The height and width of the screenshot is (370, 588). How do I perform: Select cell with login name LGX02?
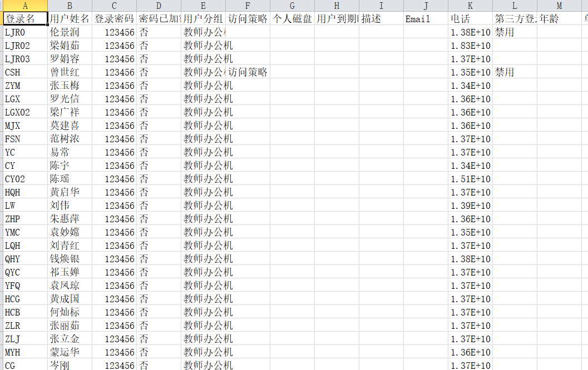pos(25,112)
